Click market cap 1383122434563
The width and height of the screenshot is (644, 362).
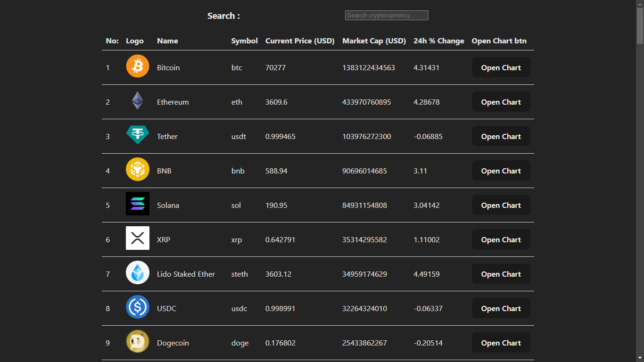(369, 68)
